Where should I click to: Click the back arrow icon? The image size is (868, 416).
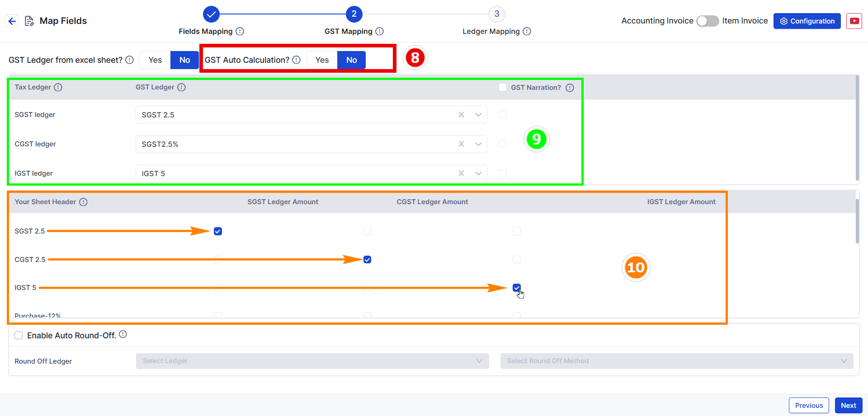tap(12, 21)
